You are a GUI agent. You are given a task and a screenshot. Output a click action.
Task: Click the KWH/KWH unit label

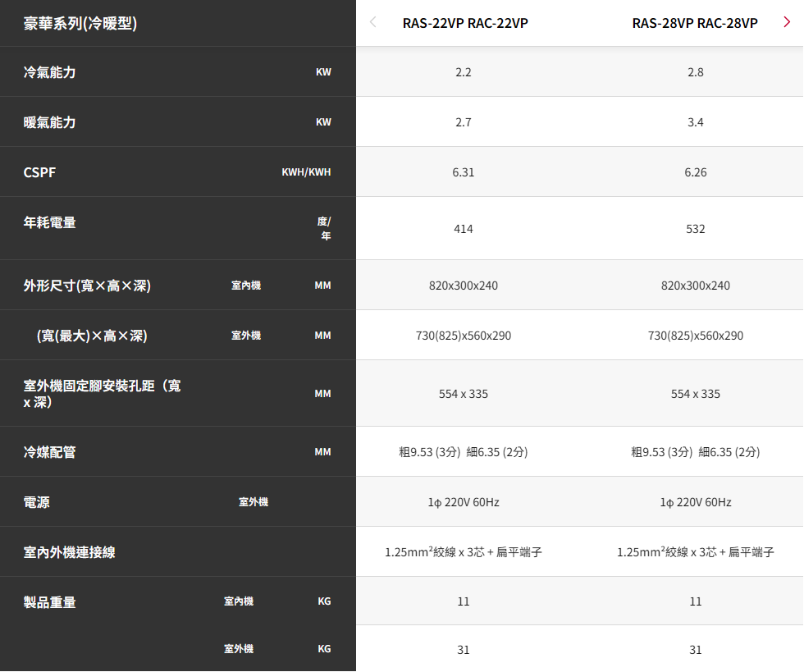[x=306, y=172]
